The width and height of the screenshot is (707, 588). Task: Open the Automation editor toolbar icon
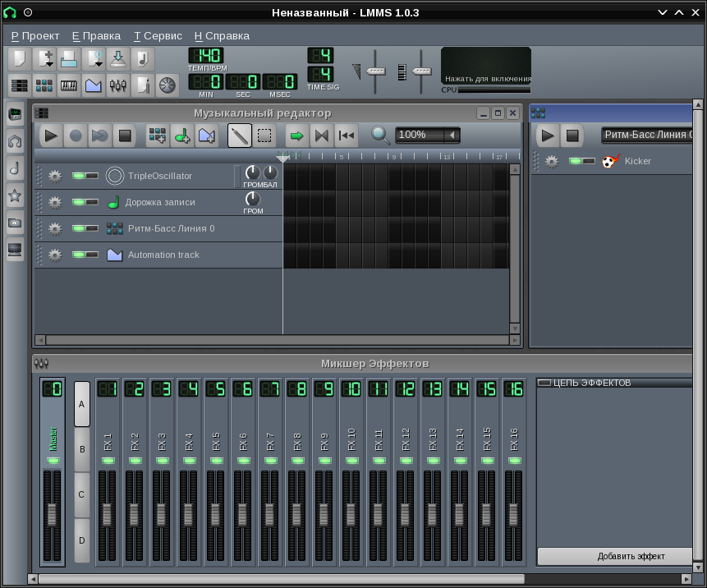[x=93, y=85]
